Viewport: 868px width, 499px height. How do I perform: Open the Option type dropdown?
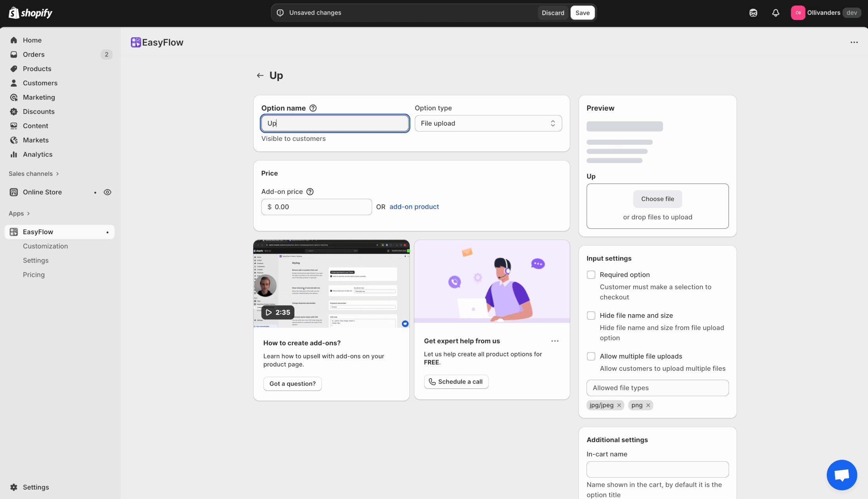point(487,123)
